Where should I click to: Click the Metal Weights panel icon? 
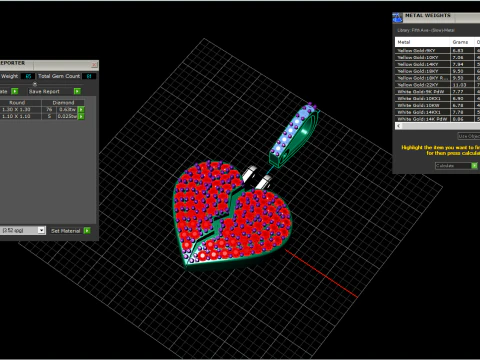coord(397,18)
